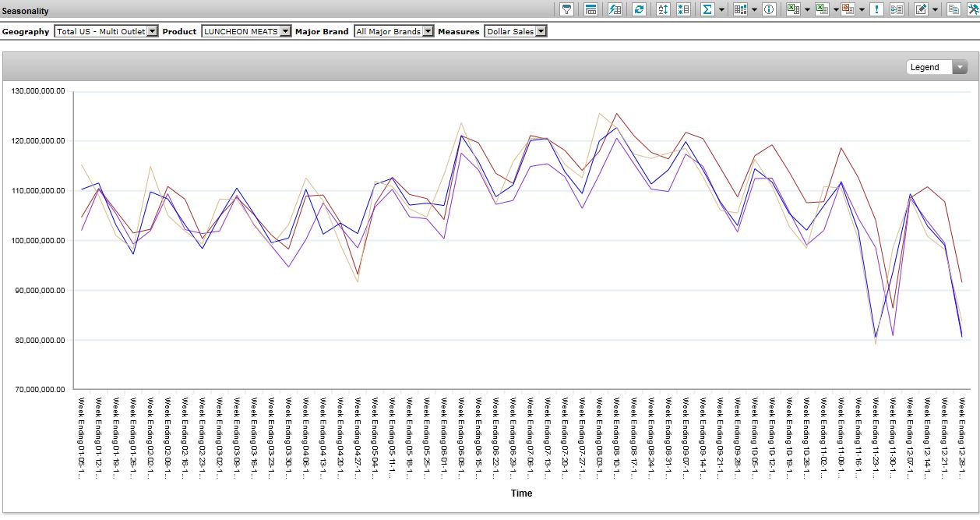This screenshot has width=980, height=520.
Task: Click the Sigma totals icon
Action: point(707,9)
